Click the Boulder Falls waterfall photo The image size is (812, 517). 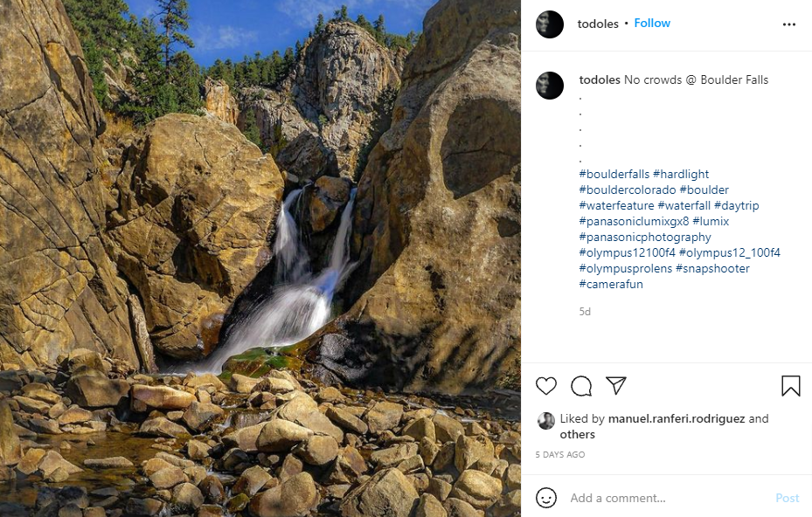point(260,258)
